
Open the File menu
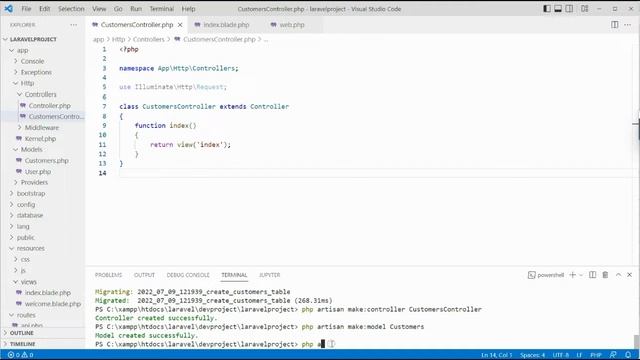point(26,9)
